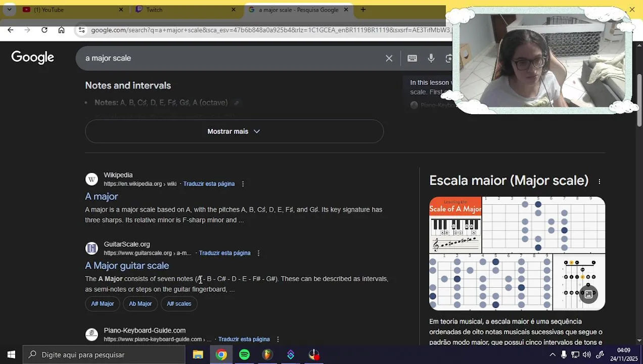Translate the Wikipedia result page

(x=209, y=184)
